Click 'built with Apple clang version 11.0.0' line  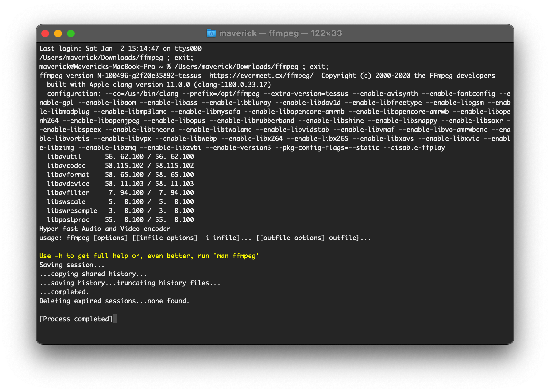tap(159, 85)
